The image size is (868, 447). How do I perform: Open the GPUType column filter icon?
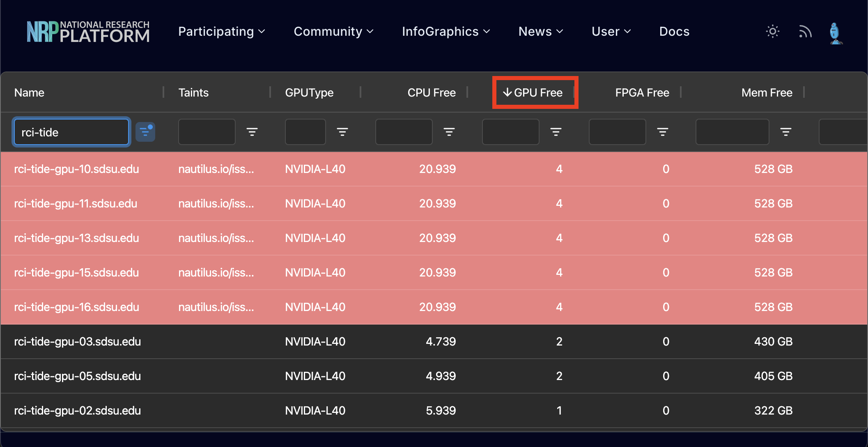(342, 132)
